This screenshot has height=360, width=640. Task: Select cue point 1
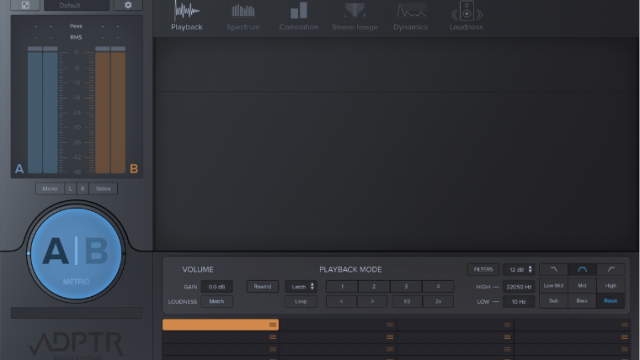342,287
